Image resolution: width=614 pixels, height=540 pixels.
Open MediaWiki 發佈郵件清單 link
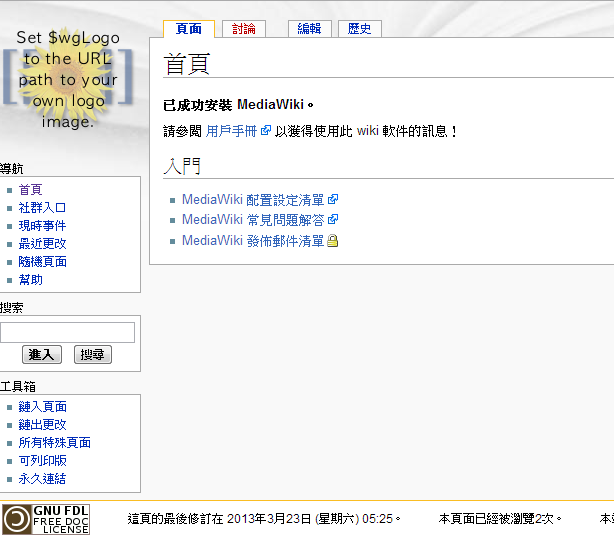[x=253, y=240]
